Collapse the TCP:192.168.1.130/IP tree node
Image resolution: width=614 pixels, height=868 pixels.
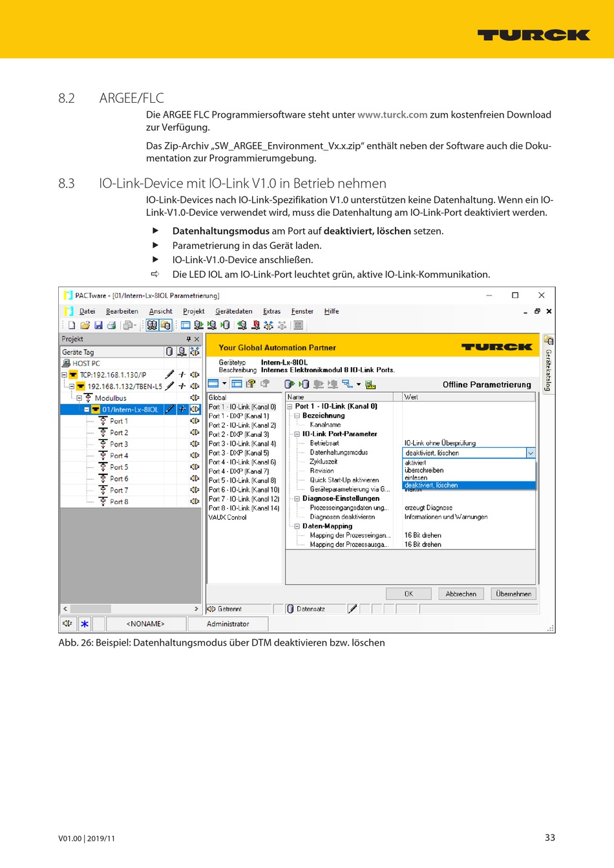(x=65, y=375)
